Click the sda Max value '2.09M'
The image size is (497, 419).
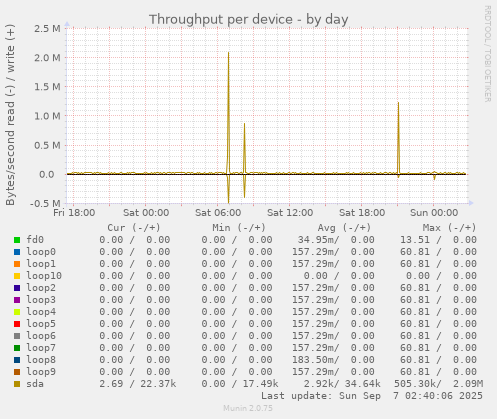coord(468,384)
